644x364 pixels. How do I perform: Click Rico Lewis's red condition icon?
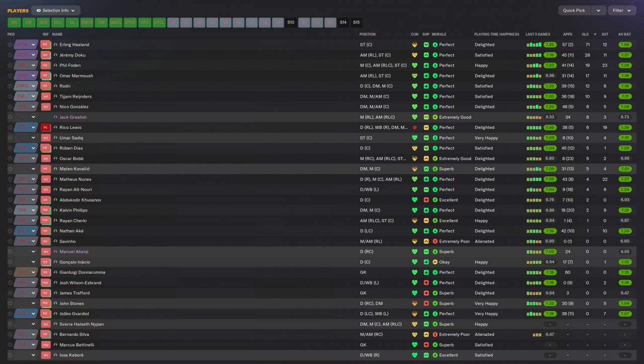coord(415,127)
